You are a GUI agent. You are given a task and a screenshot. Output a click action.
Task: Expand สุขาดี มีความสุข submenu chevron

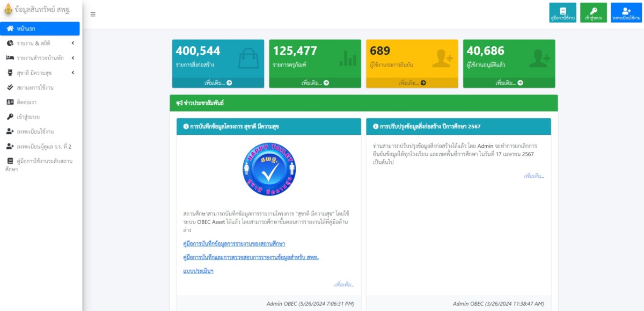tap(72, 73)
